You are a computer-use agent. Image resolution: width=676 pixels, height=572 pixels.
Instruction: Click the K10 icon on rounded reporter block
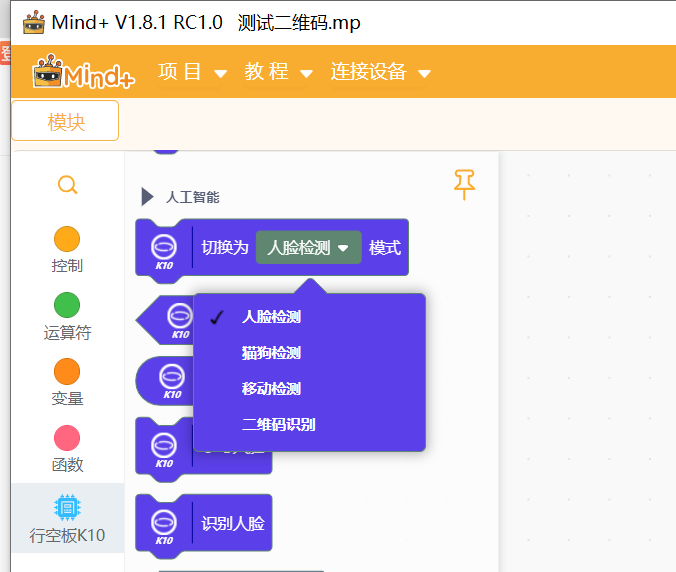click(x=172, y=381)
